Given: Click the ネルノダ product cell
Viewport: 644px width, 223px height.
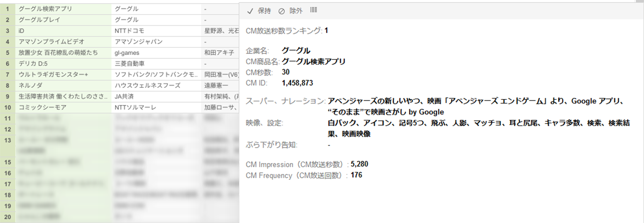Looking at the screenshot, I should point(30,86).
